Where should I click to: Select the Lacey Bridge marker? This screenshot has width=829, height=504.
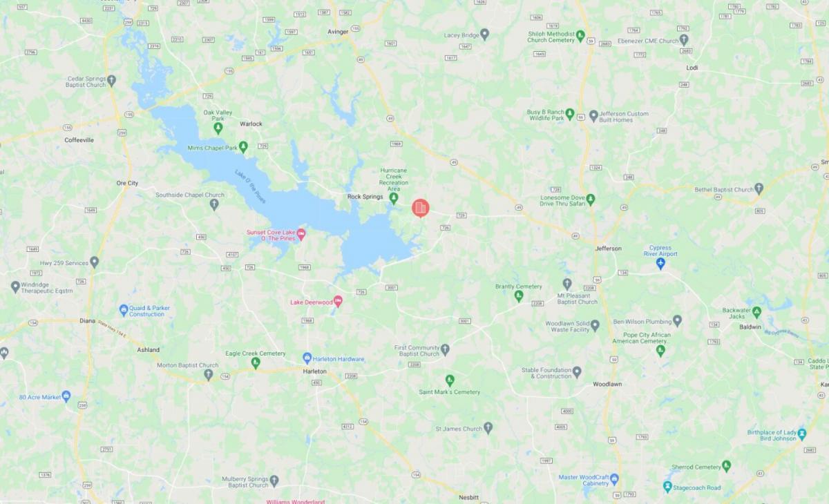(x=484, y=34)
